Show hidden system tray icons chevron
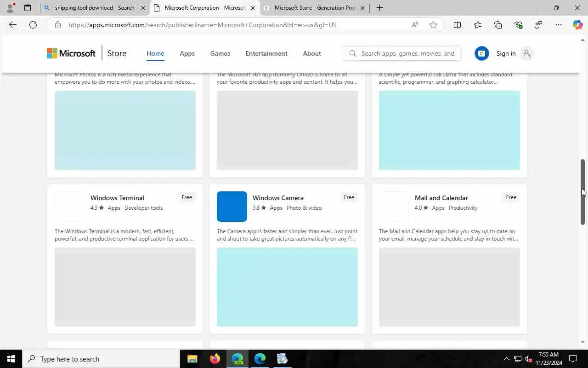 (507, 359)
